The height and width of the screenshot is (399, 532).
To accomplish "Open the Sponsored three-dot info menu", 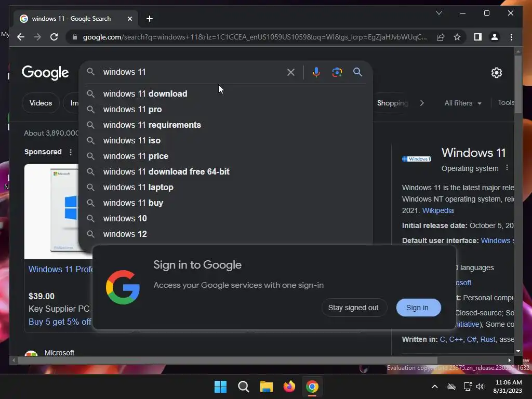I will [71, 152].
